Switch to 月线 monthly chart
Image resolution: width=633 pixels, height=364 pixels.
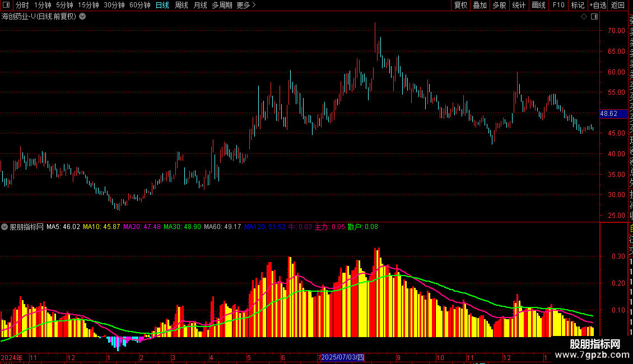(200, 5)
